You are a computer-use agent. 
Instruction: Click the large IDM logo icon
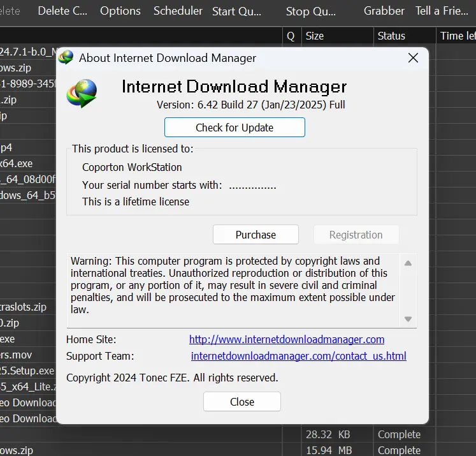[82, 93]
